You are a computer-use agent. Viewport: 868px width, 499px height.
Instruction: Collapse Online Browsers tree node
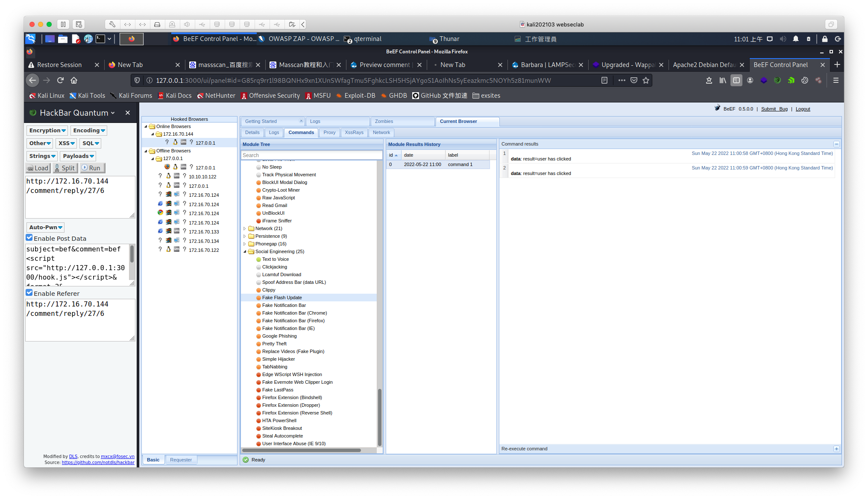click(146, 127)
